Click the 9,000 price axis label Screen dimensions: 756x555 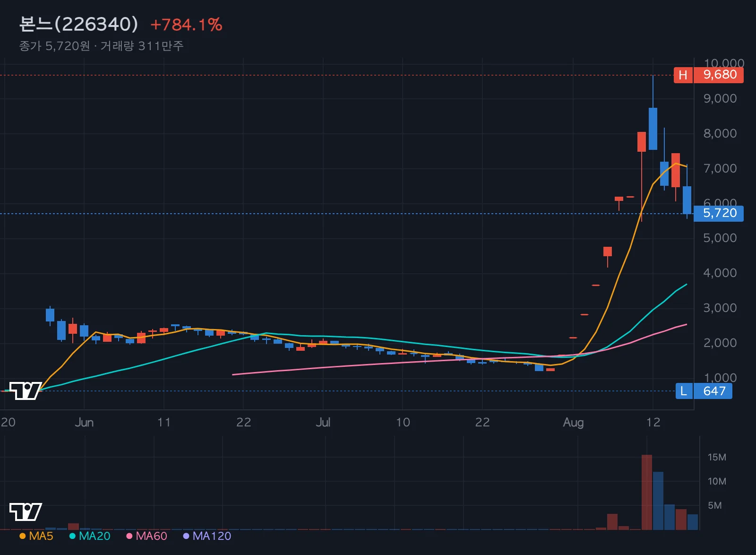coord(720,98)
